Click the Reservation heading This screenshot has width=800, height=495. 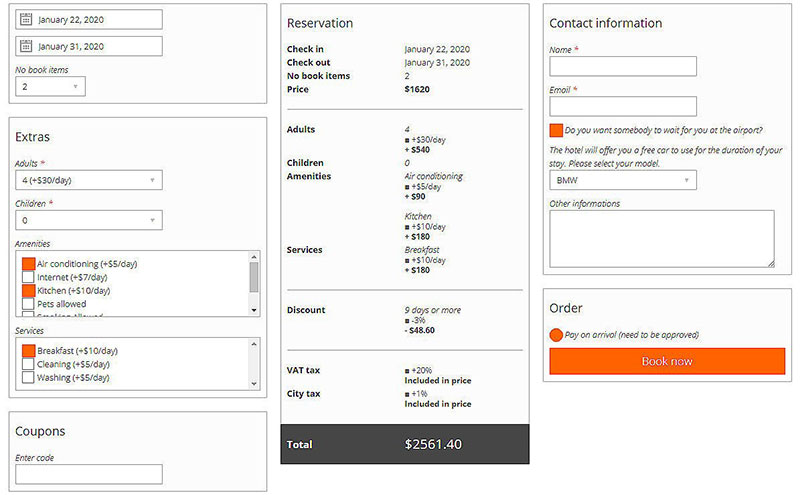[x=320, y=23]
